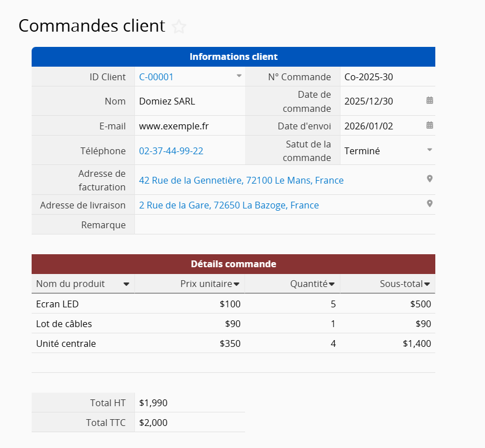Edit the Nom field Domiez SARL
The height and width of the screenshot is (448, 485).
point(167,102)
